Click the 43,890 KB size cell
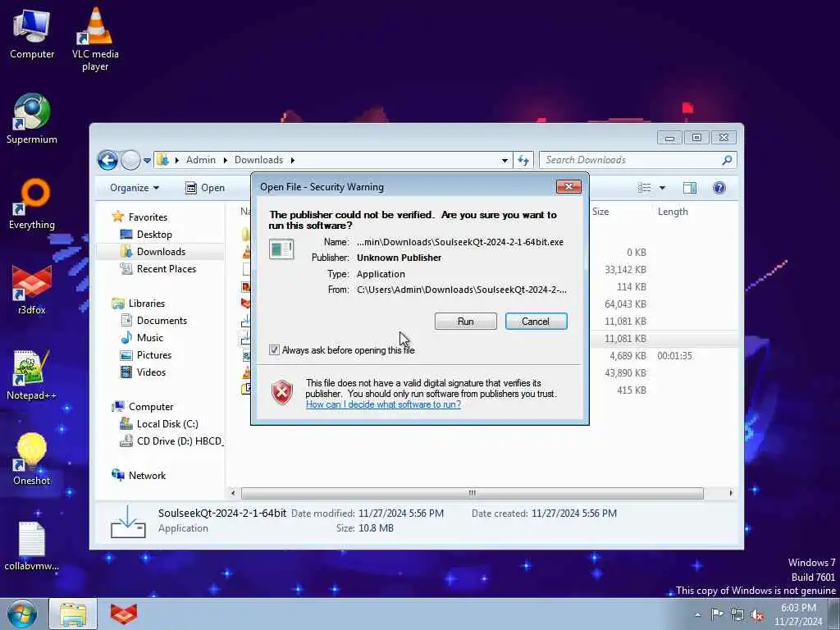The width and height of the screenshot is (840, 630). (x=625, y=373)
